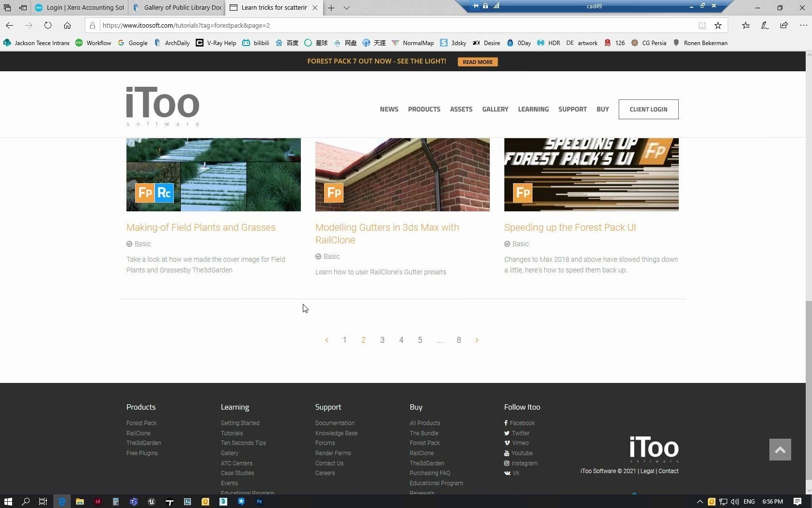Open Ten Seconds Tips footer link

243,443
